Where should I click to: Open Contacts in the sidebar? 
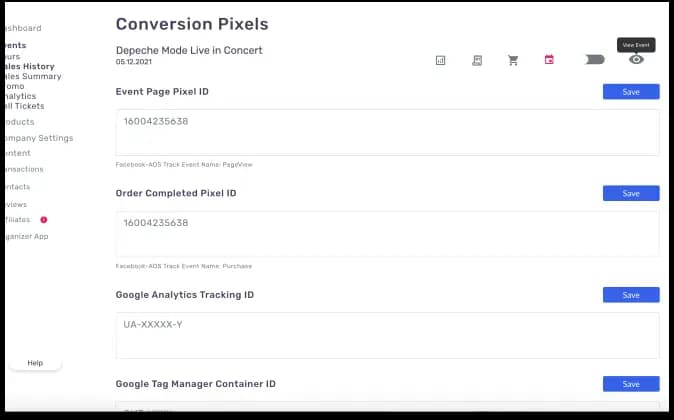click(x=18, y=187)
